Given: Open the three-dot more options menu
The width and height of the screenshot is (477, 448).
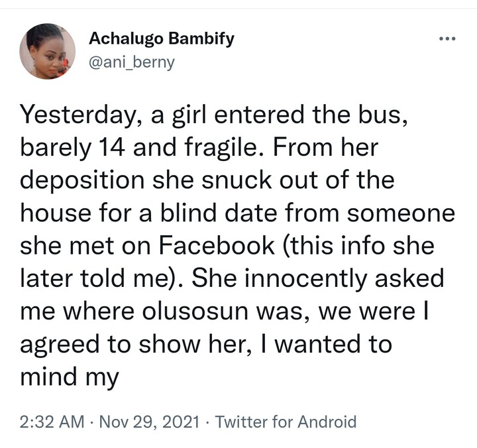Looking at the screenshot, I should coord(448,38).
